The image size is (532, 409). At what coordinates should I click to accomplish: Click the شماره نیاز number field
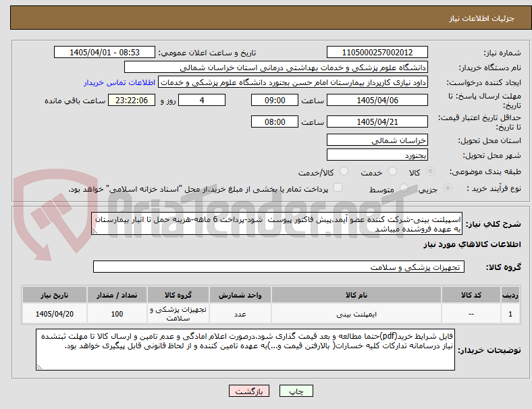[x=377, y=52]
